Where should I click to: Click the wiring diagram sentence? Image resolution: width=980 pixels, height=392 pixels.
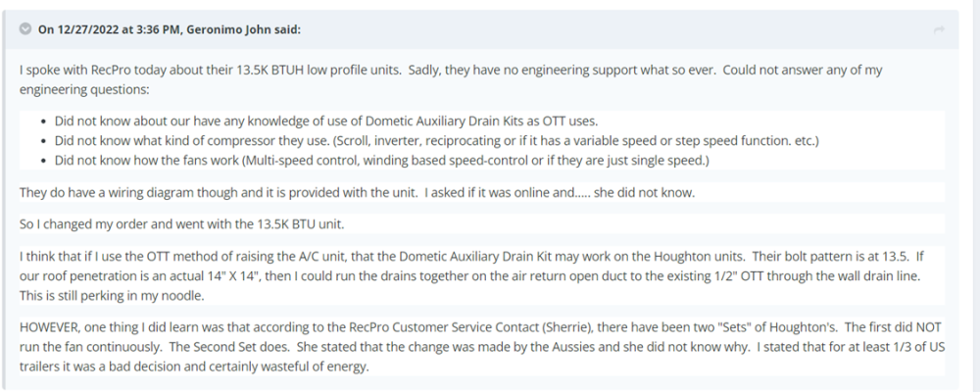(357, 192)
